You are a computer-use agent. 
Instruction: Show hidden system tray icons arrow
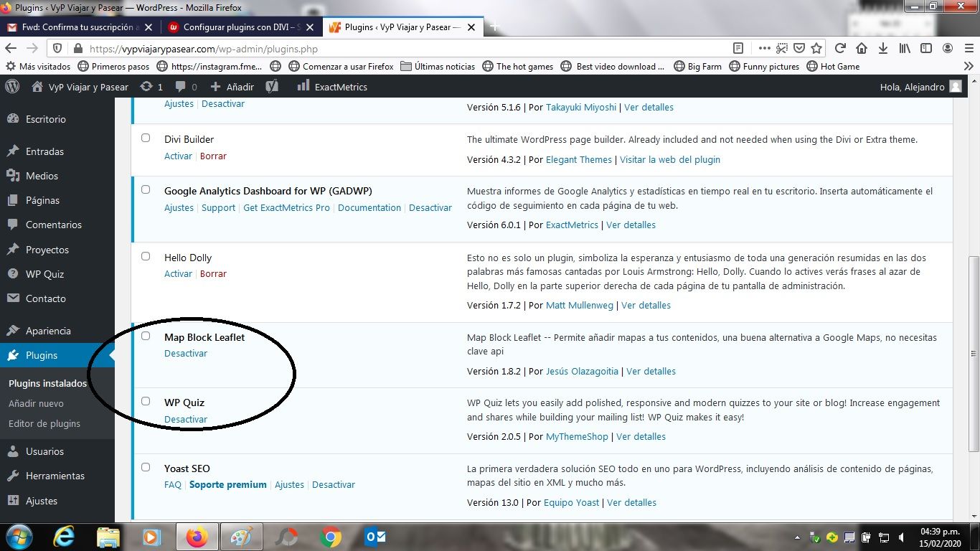798,537
